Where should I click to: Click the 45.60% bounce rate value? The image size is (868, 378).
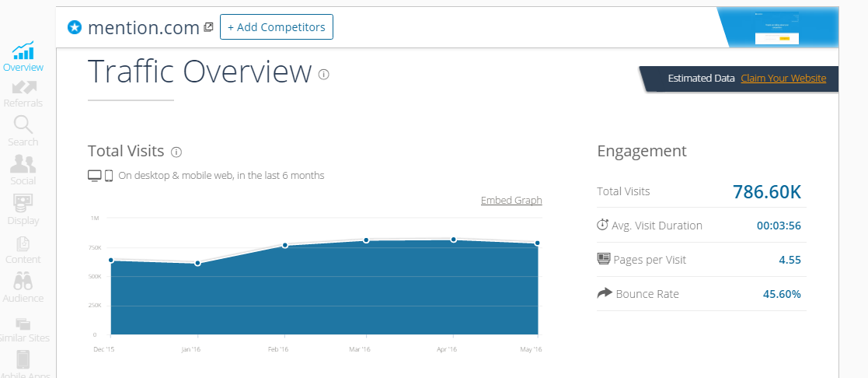coord(782,294)
